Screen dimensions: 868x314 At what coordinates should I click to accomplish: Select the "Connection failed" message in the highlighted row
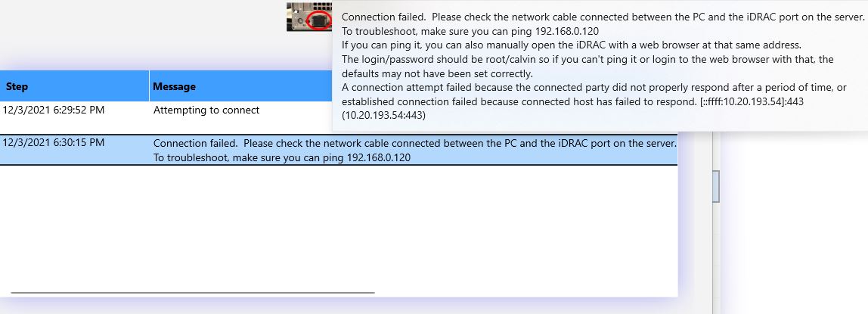click(x=414, y=143)
